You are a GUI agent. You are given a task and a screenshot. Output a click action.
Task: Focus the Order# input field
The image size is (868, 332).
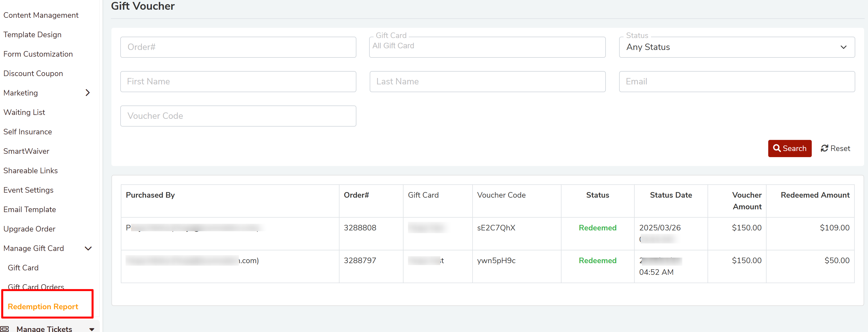(x=238, y=47)
